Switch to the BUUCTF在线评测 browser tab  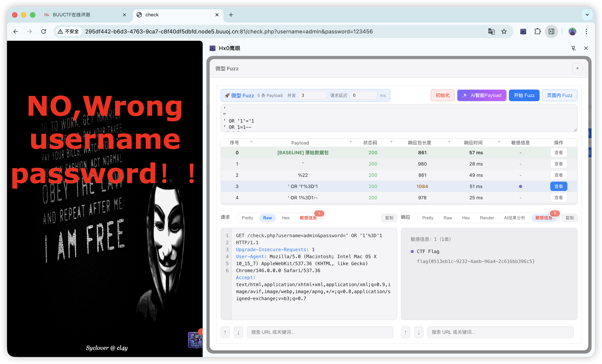pos(71,15)
